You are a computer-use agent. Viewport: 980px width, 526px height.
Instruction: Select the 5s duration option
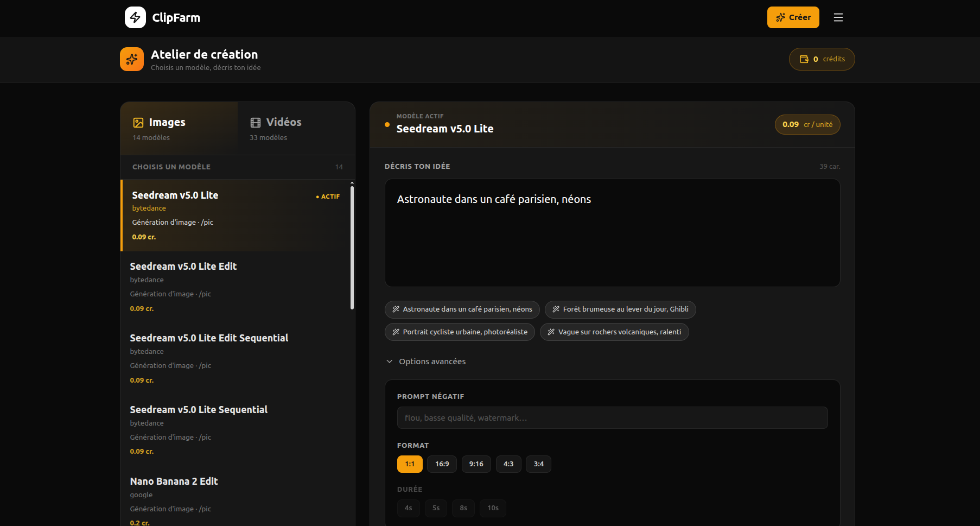436,508
